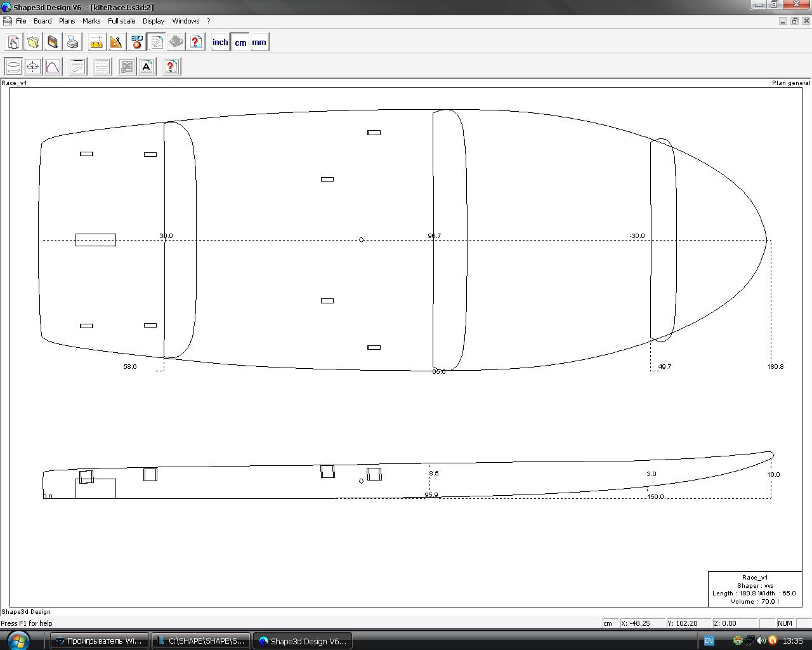
Task: Click the text annotation 'A' icon
Action: [147, 67]
